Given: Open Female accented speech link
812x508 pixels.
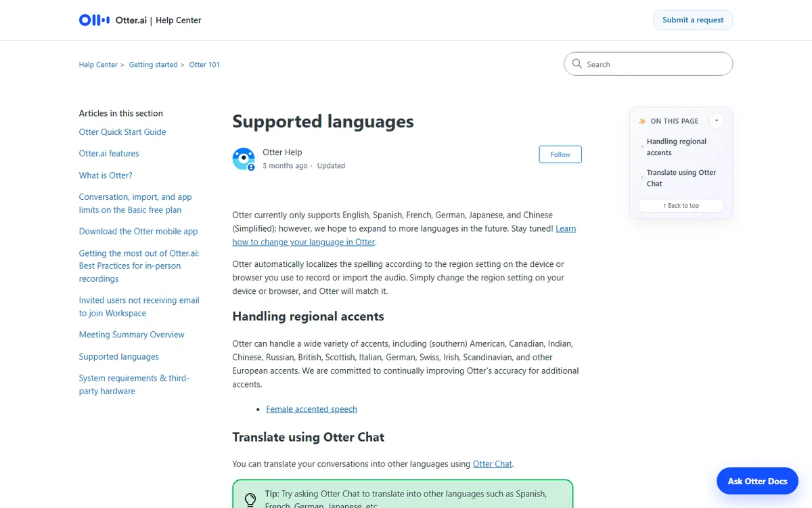Looking at the screenshot, I should click(311, 409).
